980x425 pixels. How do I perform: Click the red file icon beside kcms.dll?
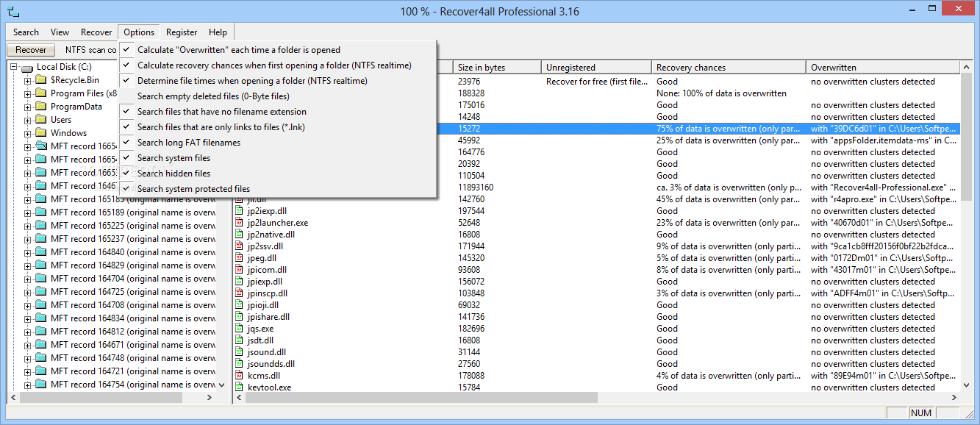tap(240, 376)
